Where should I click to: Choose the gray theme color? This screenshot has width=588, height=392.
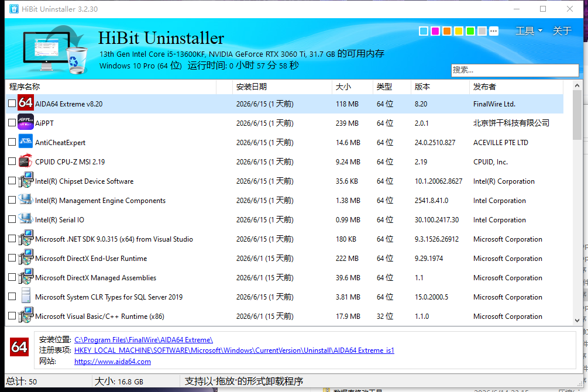[x=482, y=31]
